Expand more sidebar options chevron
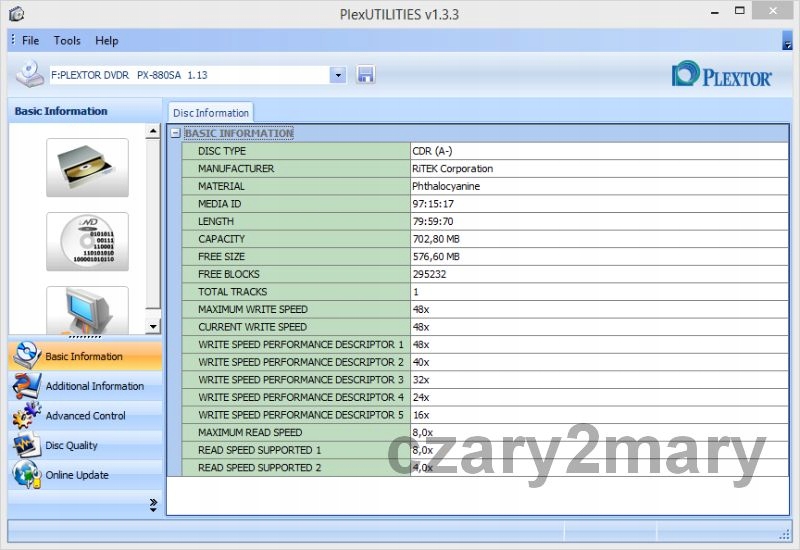The height and width of the screenshot is (550, 800). point(153,504)
